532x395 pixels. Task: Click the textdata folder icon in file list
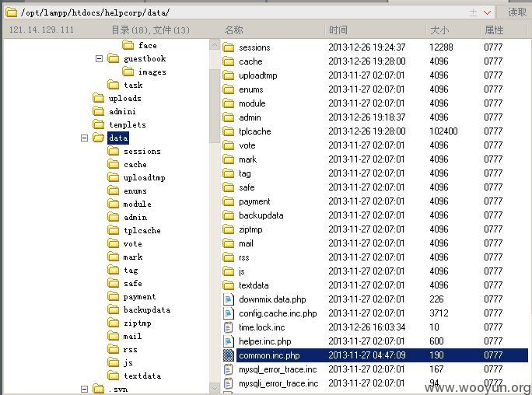[229, 285]
